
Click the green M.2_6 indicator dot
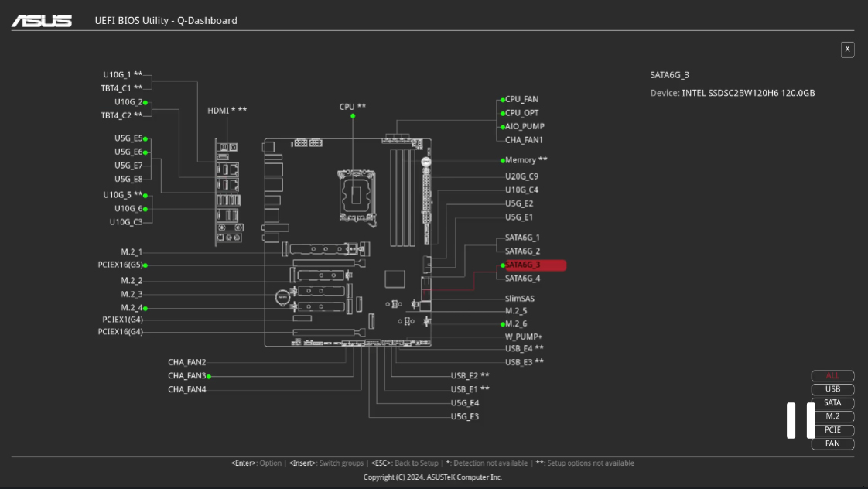[x=503, y=323]
